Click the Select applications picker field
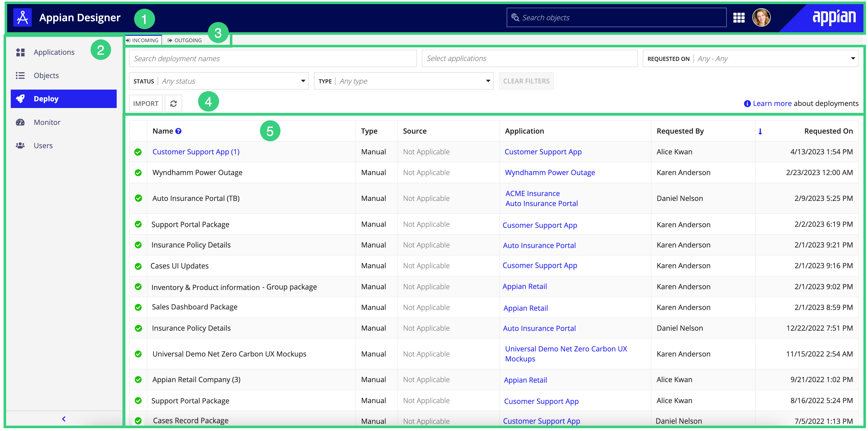This screenshot has height=431, width=868. 529,59
